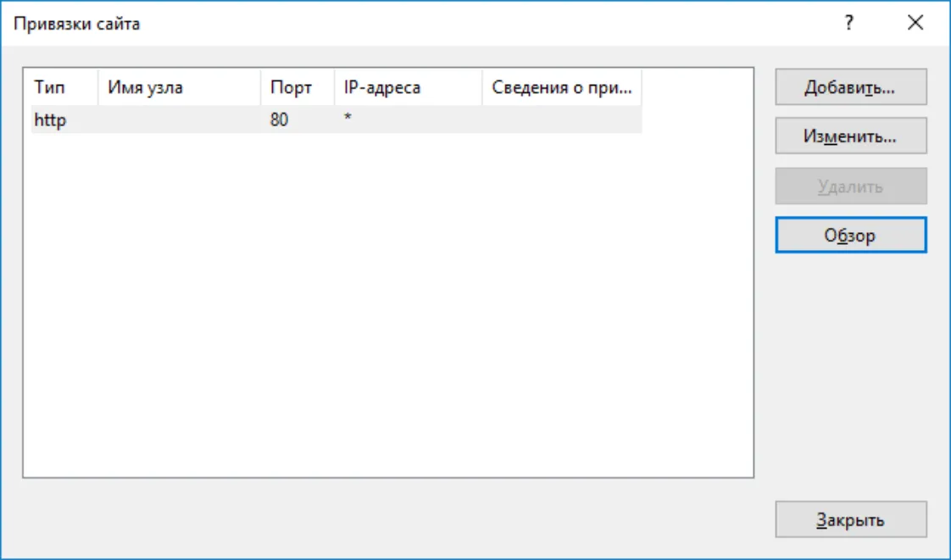Click empty Сведения cell of http row
This screenshot has width=951, height=560.
pos(562,119)
